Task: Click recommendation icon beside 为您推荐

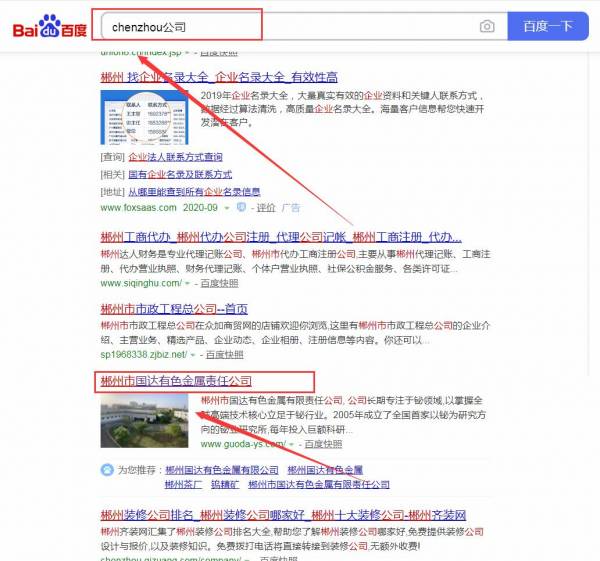Action: click(x=107, y=469)
